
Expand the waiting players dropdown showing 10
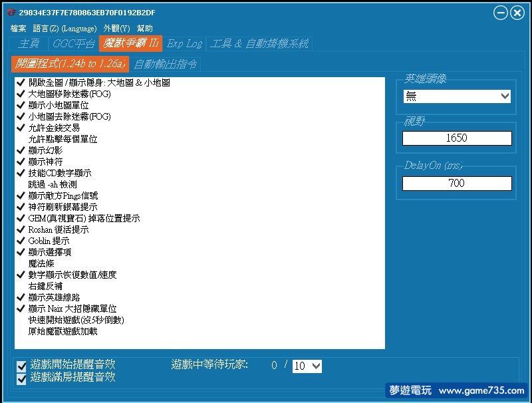[307, 366]
